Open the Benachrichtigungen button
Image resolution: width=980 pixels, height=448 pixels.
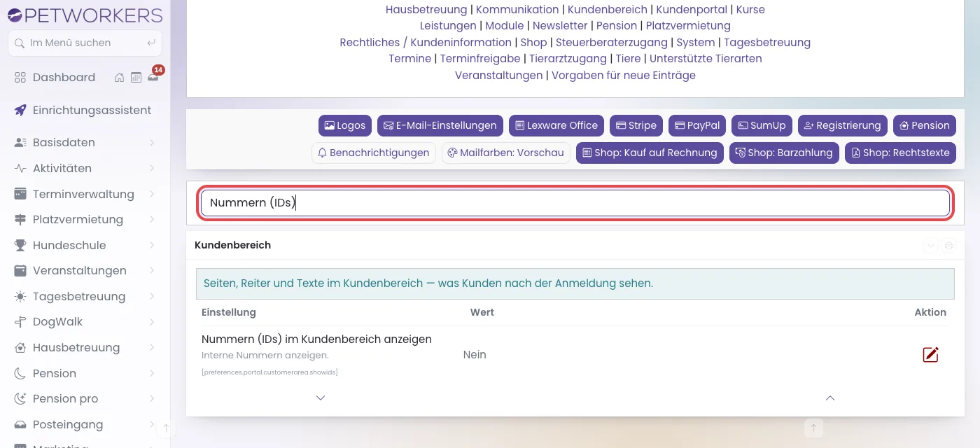[x=374, y=153]
